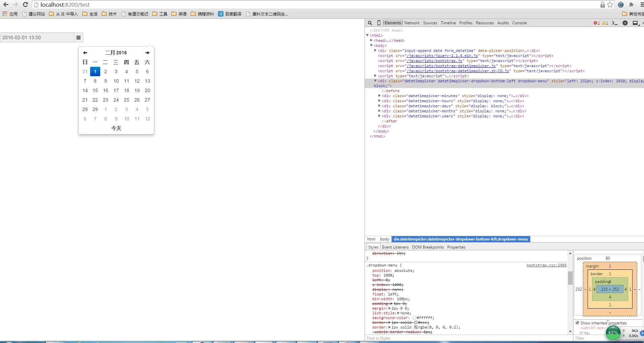Click the red error count indicator
644x343 pixels.
click(x=596, y=23)
